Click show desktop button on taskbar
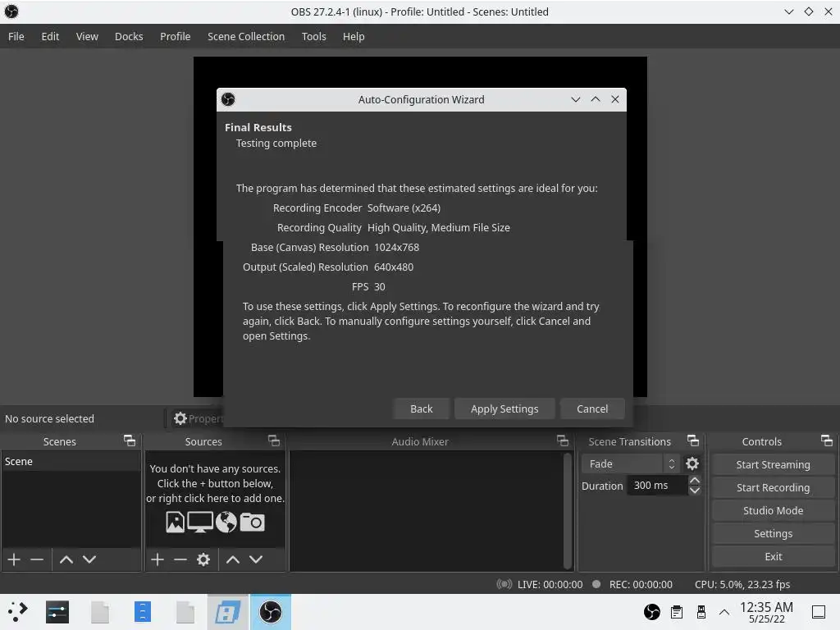This screenshot has width=840, height=630. pyautogui.click(x=819, y=612)
